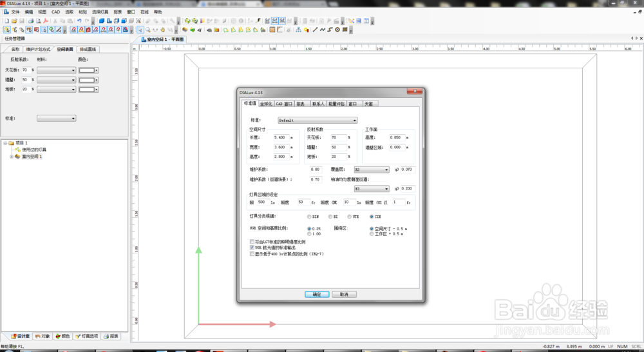Image resolution: width=644 pixels, height=352 pixels.
Task: Open the CAD menu
Action: pyautogui.click(x=55, y=12)
